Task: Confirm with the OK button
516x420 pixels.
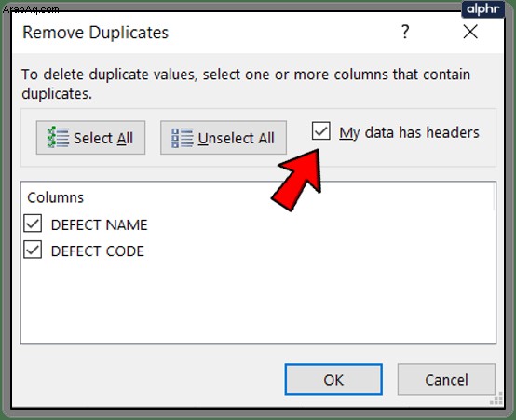Action: tap(333, 380)
